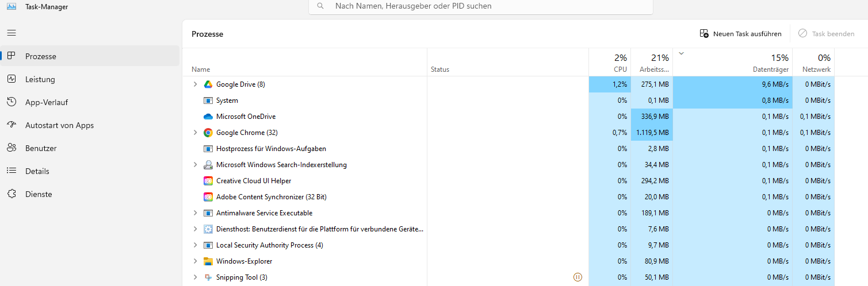
Task: Click Chrome's 0,7% CPU value
Action: coord(620,133)
